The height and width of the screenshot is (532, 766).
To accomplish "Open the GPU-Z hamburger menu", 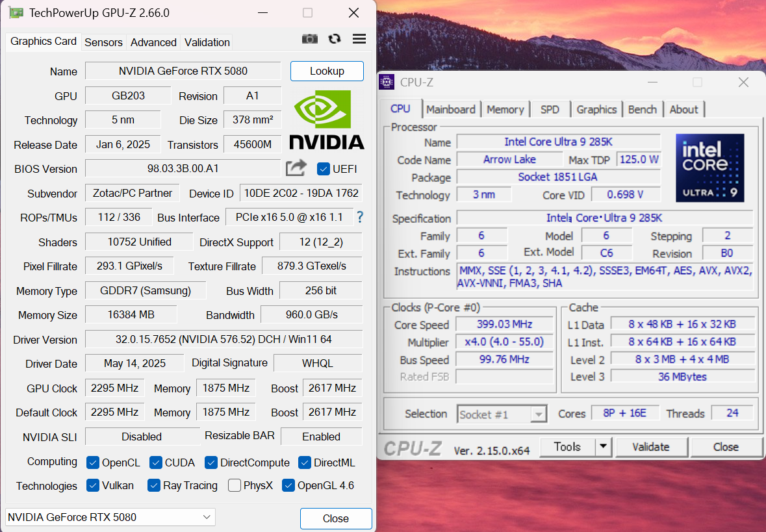I will click(359, 39).
